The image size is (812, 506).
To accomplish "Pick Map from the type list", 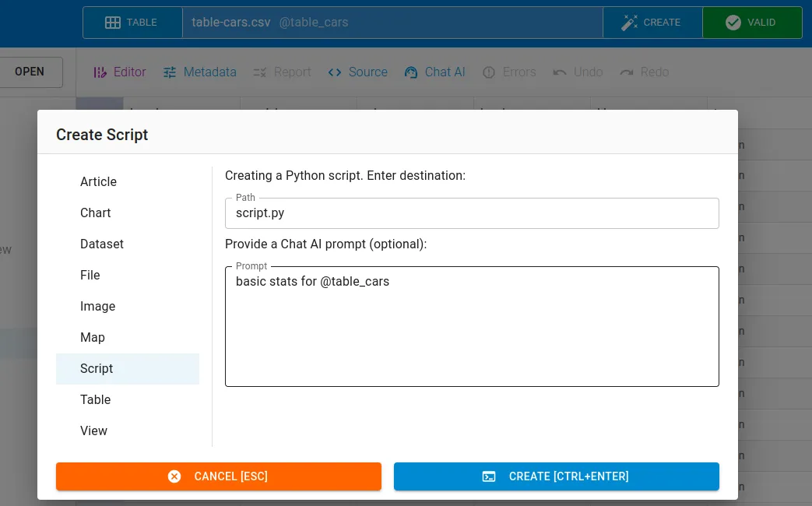I will (92, 337).
